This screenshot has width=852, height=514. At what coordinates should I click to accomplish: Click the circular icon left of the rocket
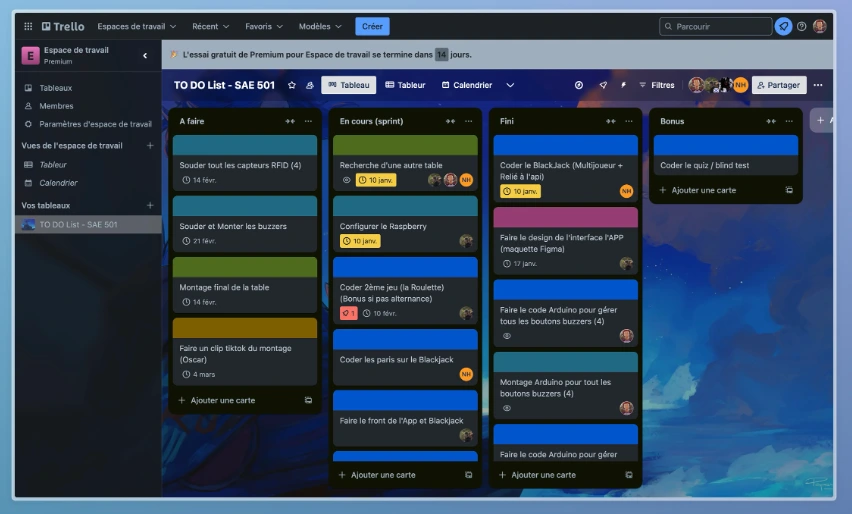point(579,85)
